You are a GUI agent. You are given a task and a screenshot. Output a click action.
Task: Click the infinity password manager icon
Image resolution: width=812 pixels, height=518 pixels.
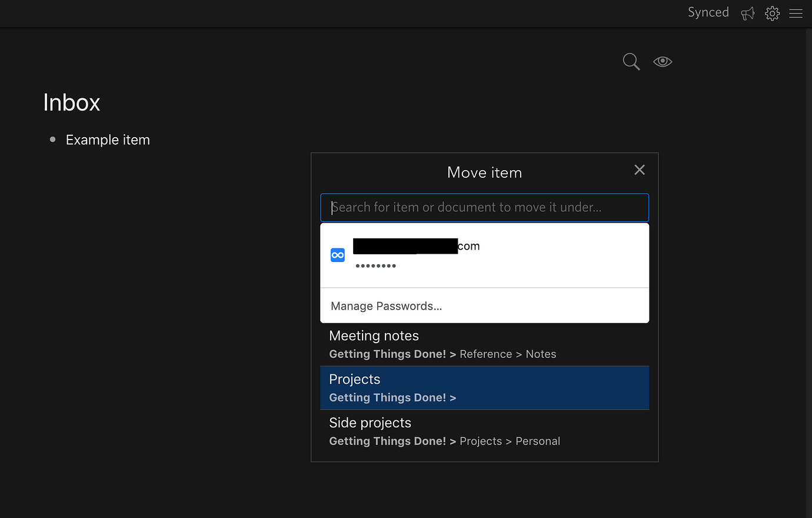338,255
